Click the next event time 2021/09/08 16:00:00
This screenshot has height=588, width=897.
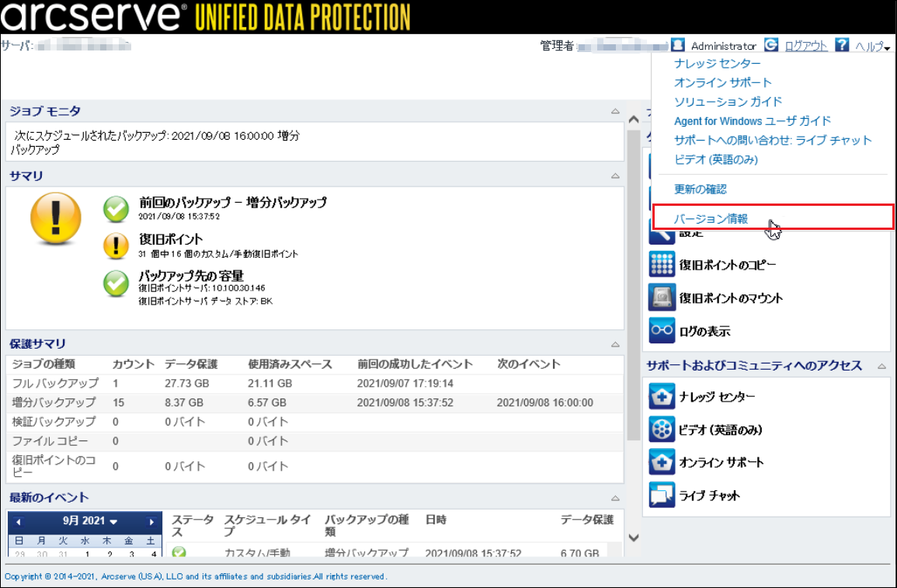544,402
